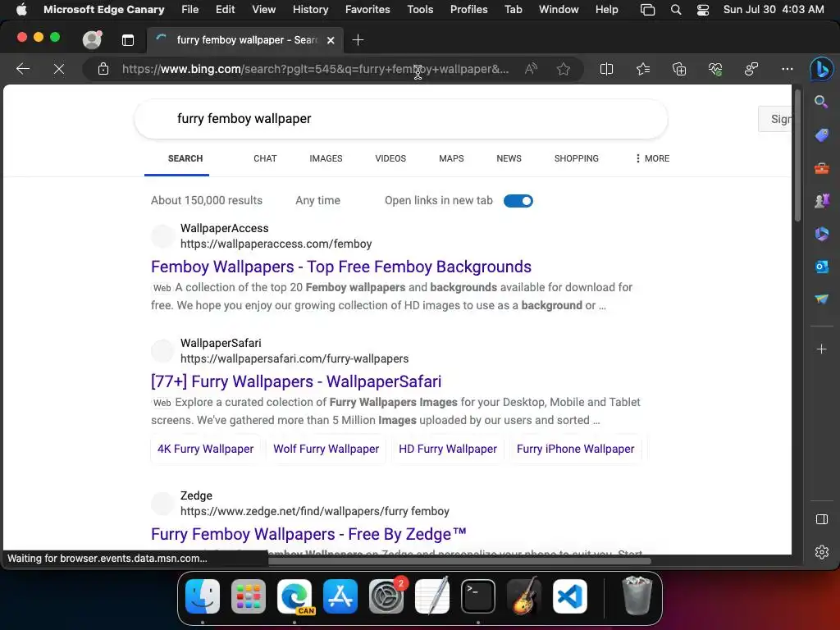
Task: Switch to the IMAGES tab
Action: 326,158
